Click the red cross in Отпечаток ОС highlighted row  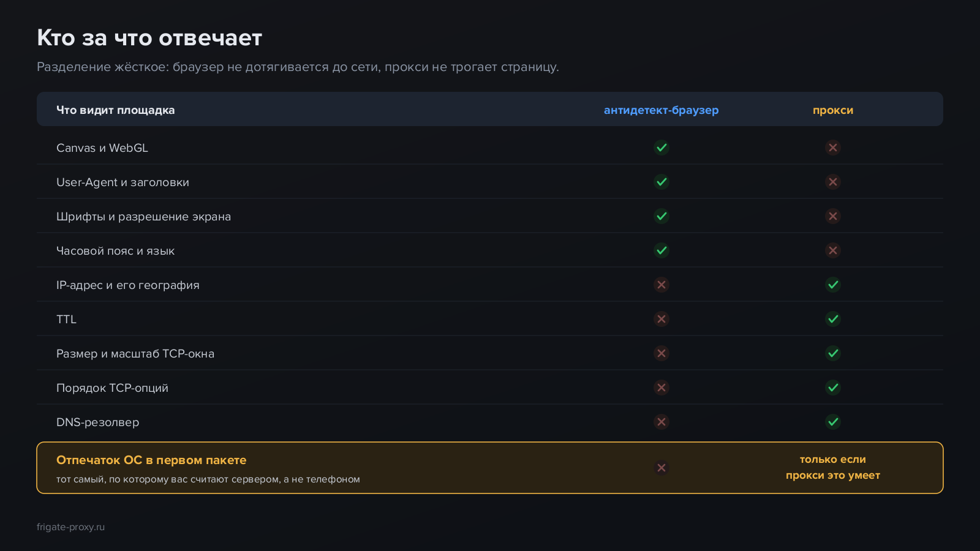pyautogui.click(x=661, y=468)
